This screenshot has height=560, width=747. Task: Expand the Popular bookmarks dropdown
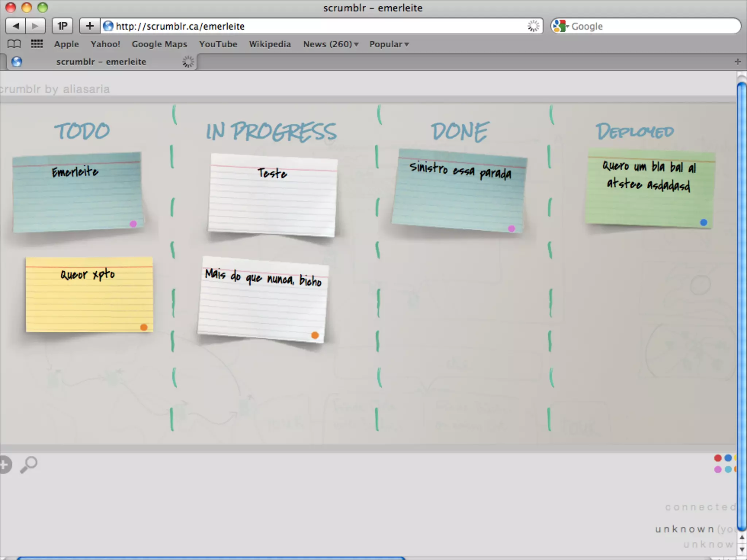click(389, 44)
